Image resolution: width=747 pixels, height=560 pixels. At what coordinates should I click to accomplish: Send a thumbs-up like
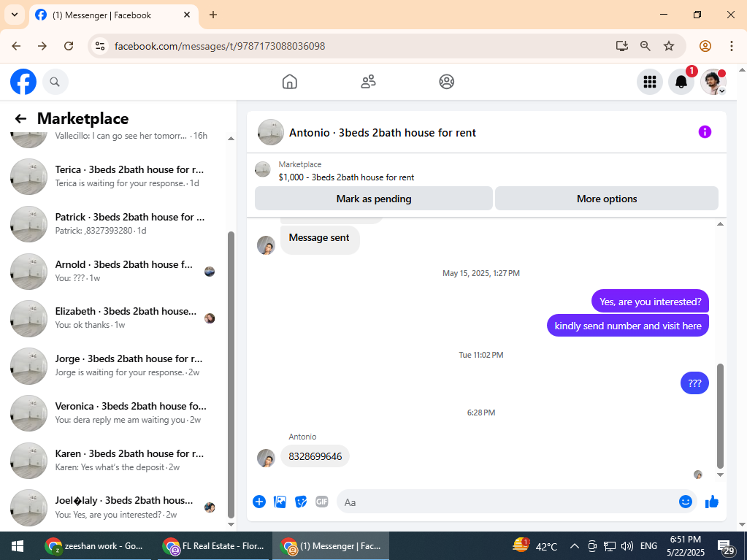click(x=712, y=502)
